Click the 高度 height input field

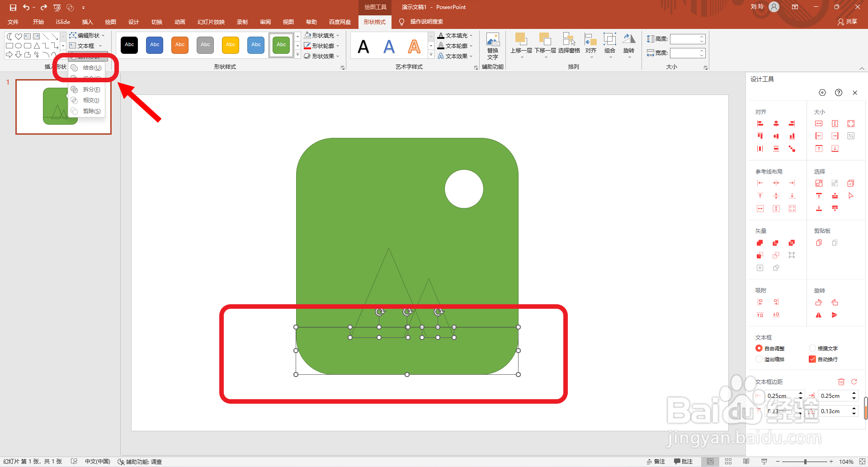(687, 39)
